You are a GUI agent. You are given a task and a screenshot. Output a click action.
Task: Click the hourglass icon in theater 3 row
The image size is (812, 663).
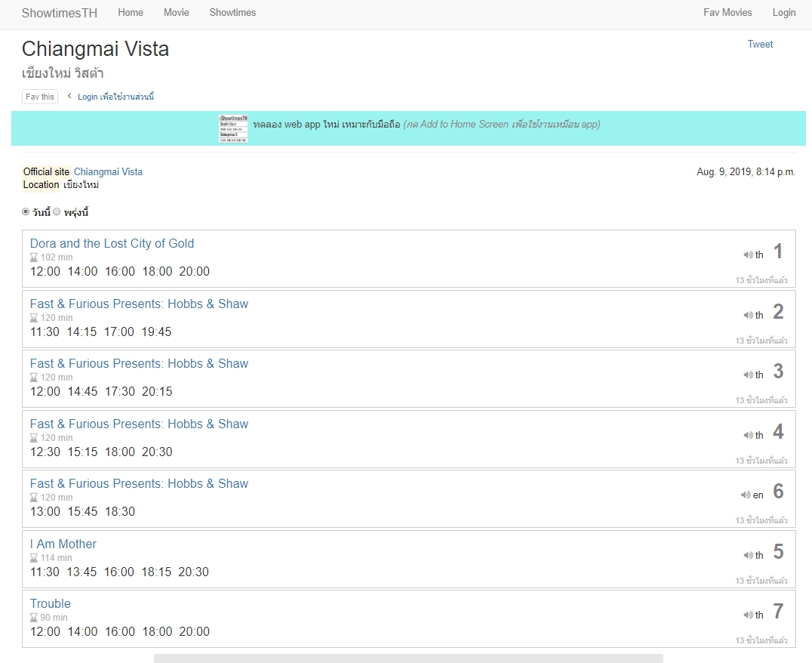pyautogui.click(x=34, y=378)
